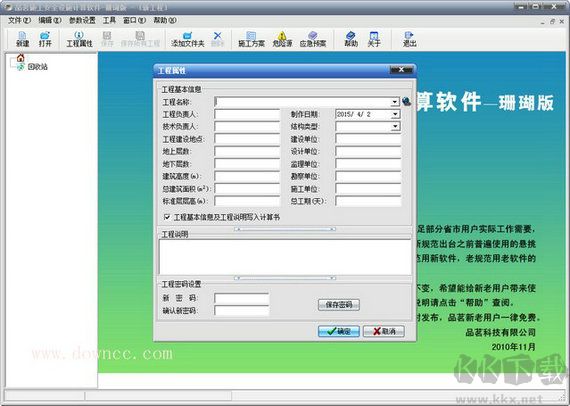
Task: Click the 取消 button
Action: click(x=384, y=331)
